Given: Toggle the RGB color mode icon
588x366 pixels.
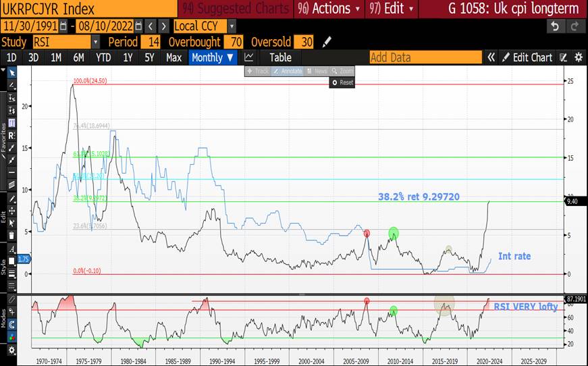Looking at the screenshot, I should [x=11, y=337].
